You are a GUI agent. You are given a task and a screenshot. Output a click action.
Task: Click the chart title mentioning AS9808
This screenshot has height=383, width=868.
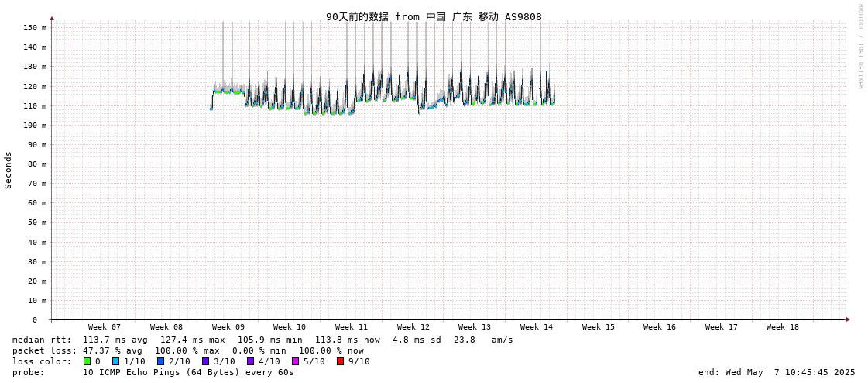click(x=434, y=16)
